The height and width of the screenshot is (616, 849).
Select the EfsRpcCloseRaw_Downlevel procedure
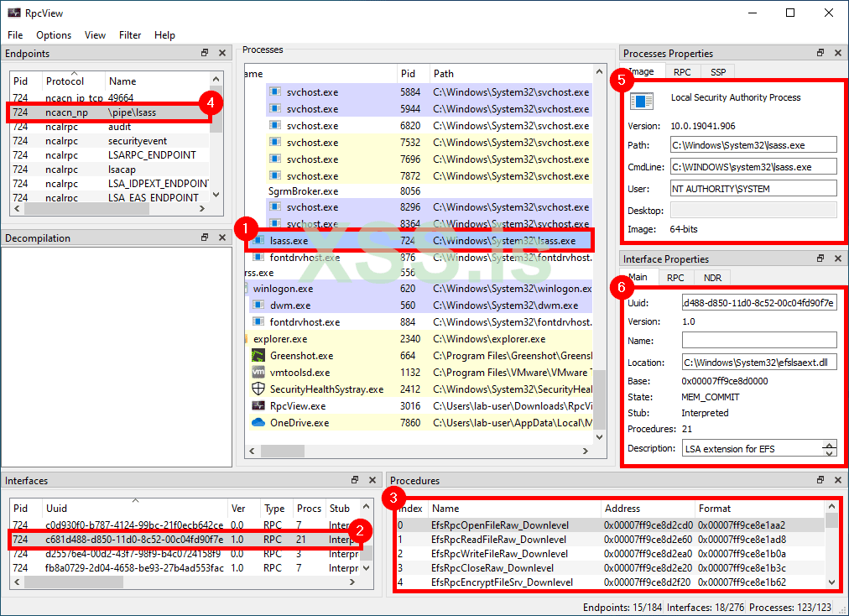click(x=611, y=568)
